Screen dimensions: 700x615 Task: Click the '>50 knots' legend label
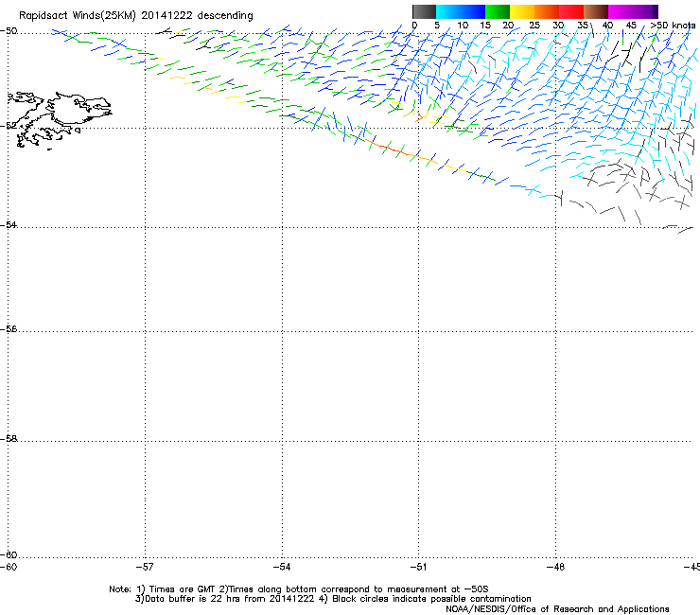673,26
